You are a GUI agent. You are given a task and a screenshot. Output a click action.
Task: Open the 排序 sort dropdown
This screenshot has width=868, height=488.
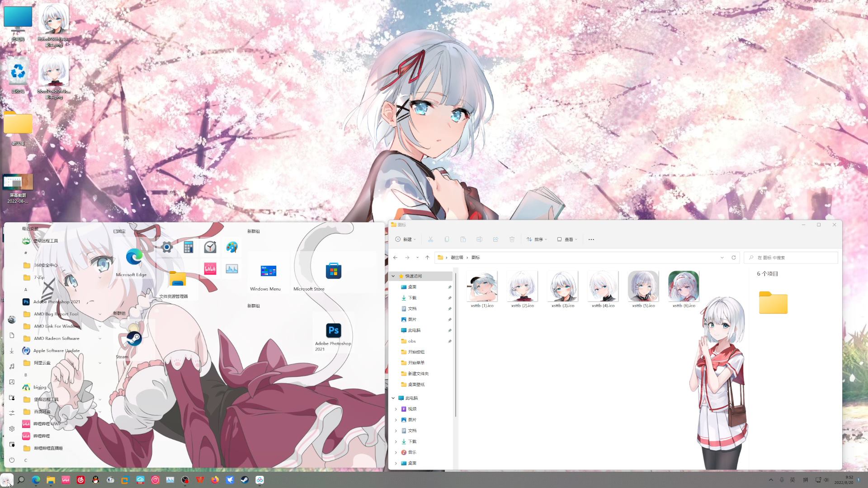pos(537,239)
